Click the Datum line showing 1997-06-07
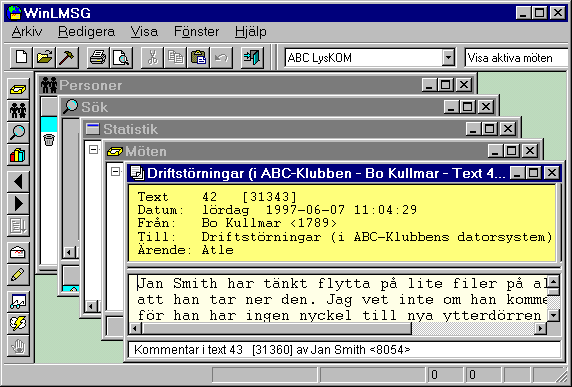 277,210
